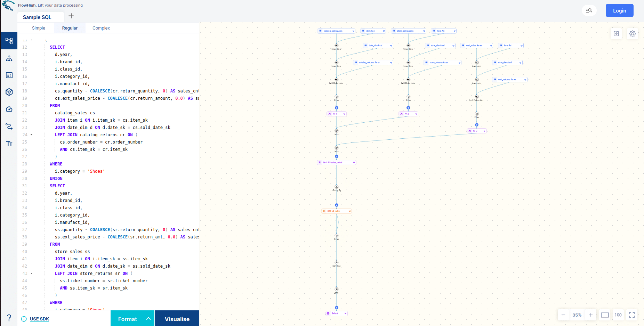Switch to the Regular tab

click(x=70, y=28)
